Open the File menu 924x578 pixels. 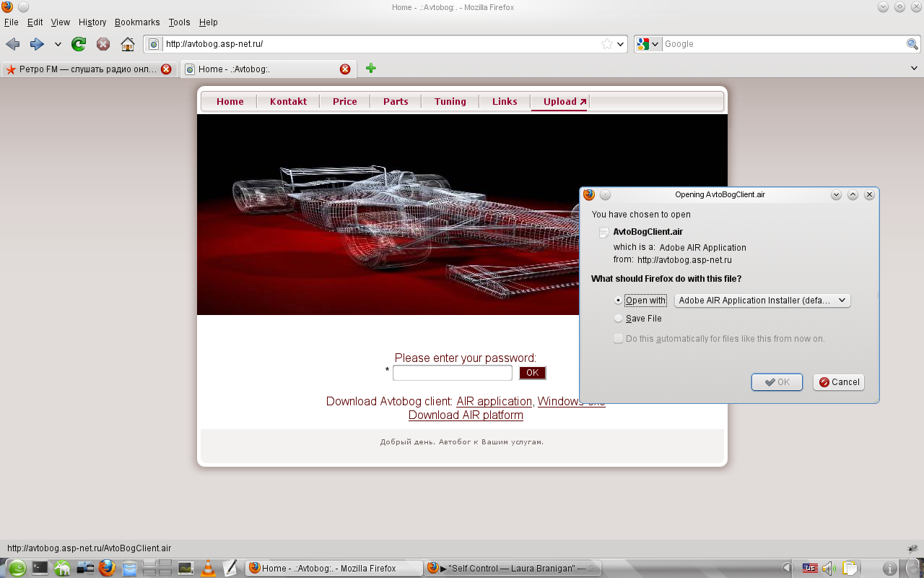[11, 22]
